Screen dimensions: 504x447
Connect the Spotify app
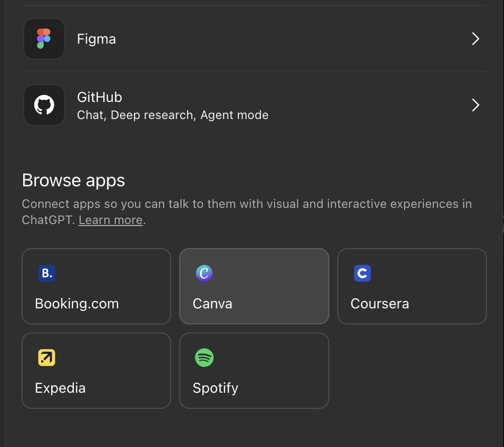point(254,371)
